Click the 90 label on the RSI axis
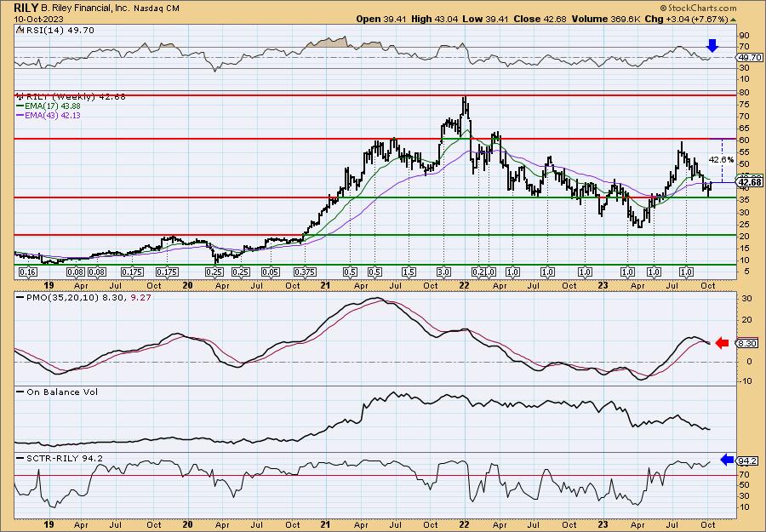Screen dimensions: 766x532 click(745, 36)
